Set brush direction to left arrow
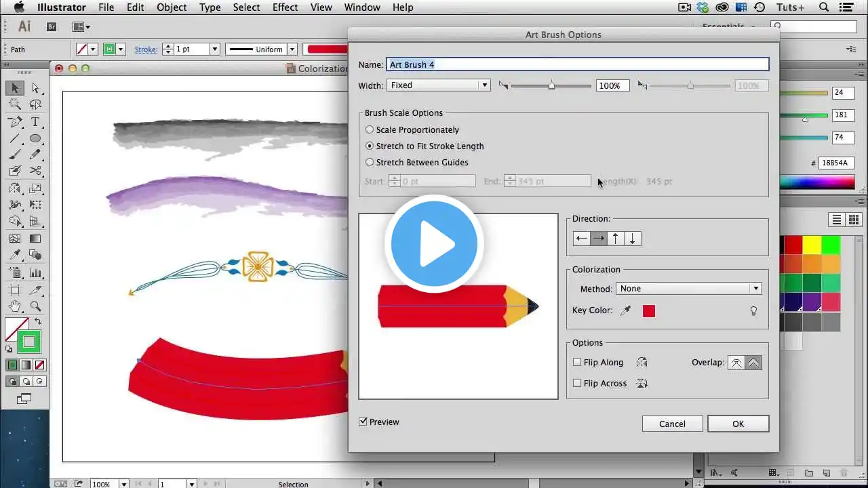 click(x=581, y=239)
